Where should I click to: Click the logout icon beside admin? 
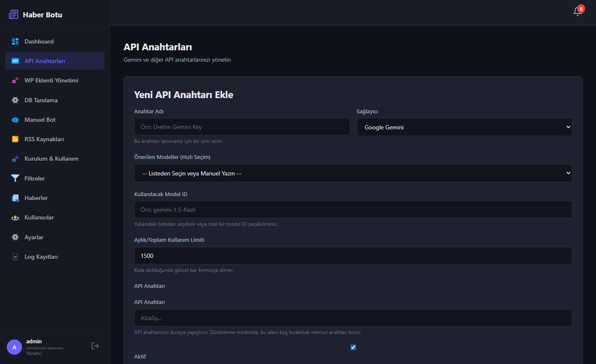point(95,346)
